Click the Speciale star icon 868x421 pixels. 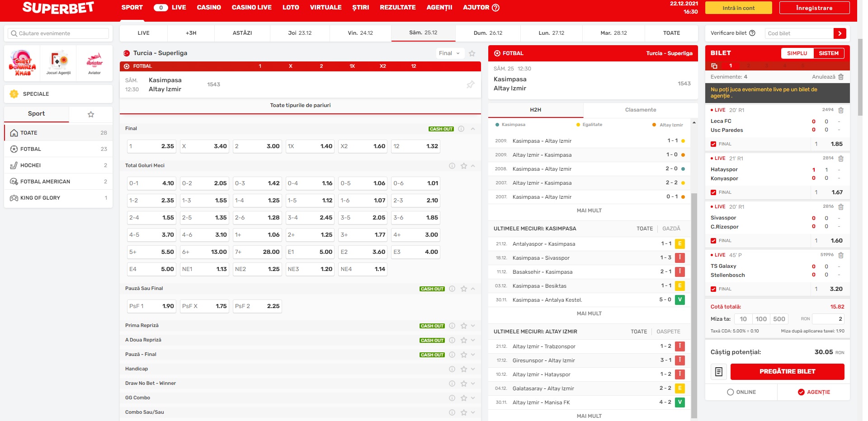[14, 94]
